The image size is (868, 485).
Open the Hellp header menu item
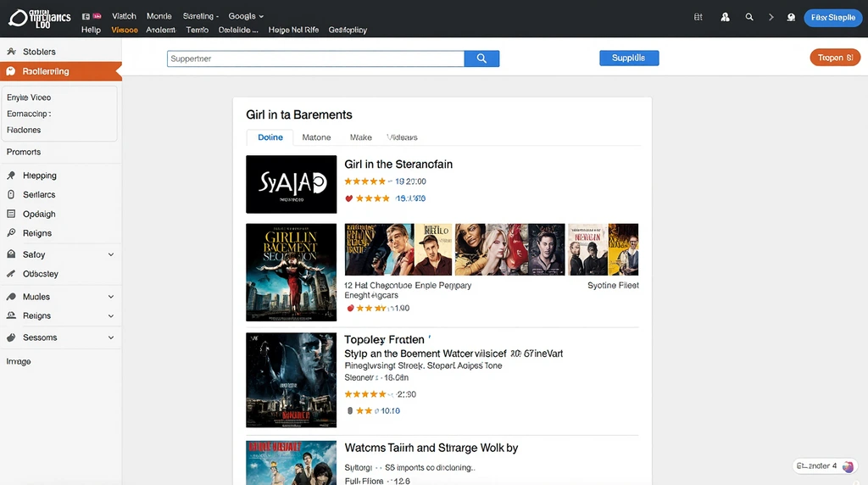tap(91, 30)
